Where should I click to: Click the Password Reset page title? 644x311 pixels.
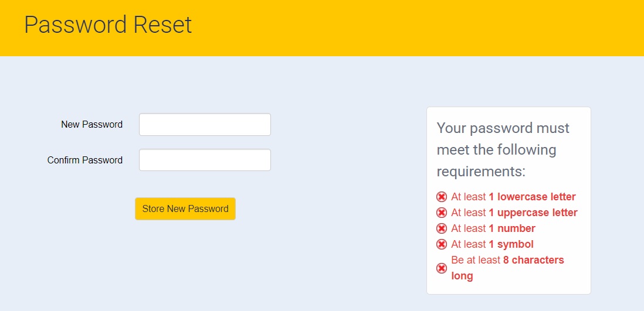[108, 25]
